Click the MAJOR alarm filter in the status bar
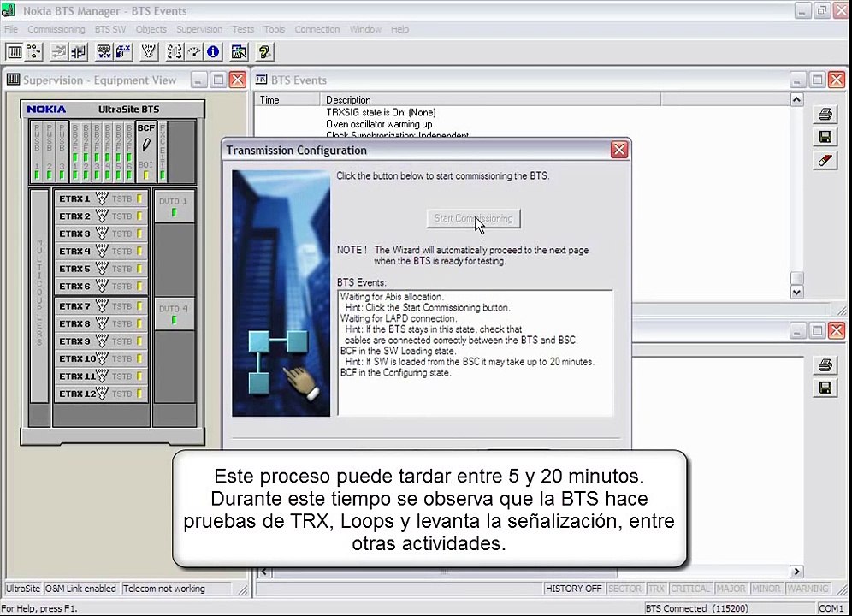Image resolution: width=852 pixels, height=616 pixels. [731, 589]
